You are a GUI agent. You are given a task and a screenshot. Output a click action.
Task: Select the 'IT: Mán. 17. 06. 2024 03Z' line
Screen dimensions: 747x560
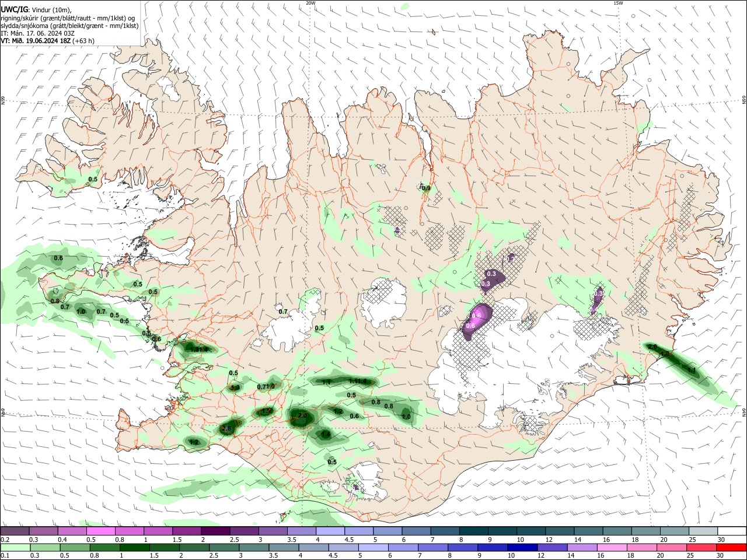(37, 33)
